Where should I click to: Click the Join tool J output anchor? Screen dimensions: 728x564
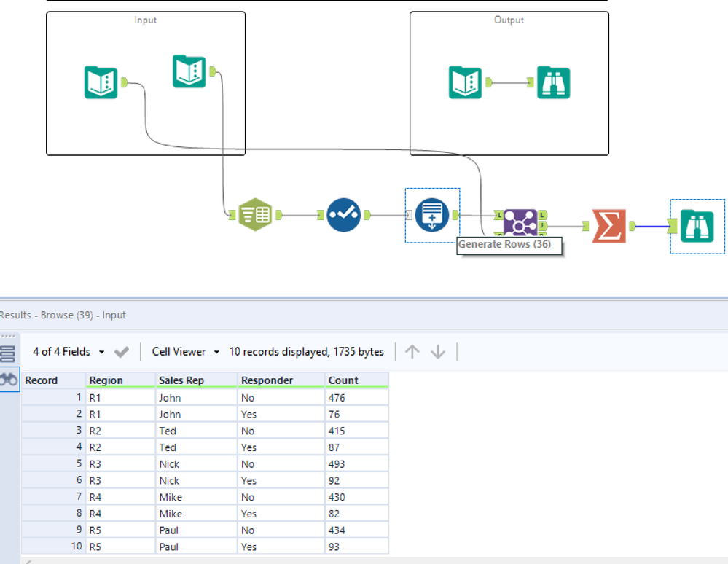[x=542, y=226]
